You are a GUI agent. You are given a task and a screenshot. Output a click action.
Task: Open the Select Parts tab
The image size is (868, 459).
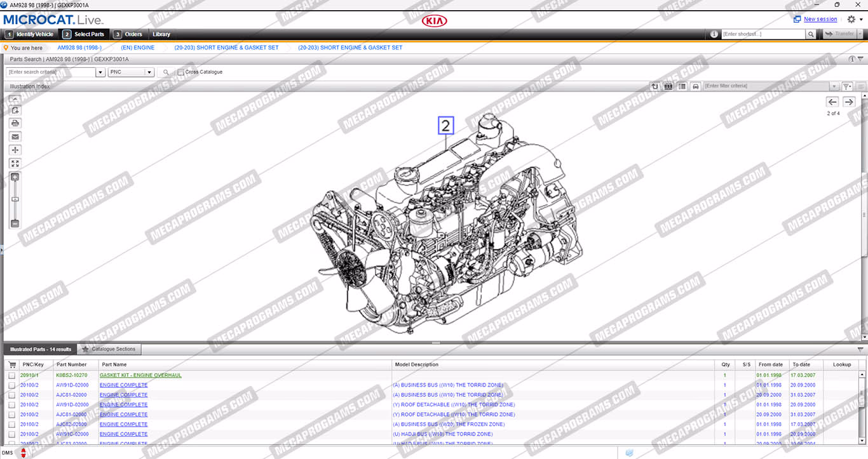click(x=84, y=34)
